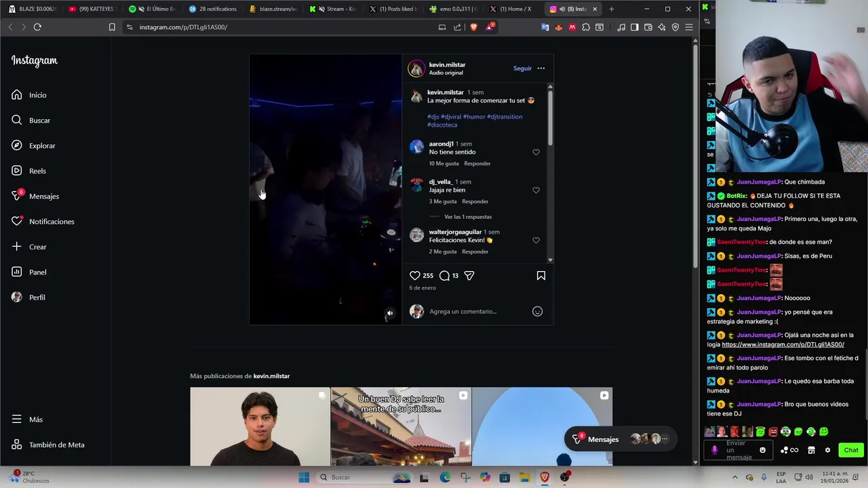Reply to dj_vella_'s comment
Image resolution: width=868 pixels, height=488 pixels.
point(475,201)
